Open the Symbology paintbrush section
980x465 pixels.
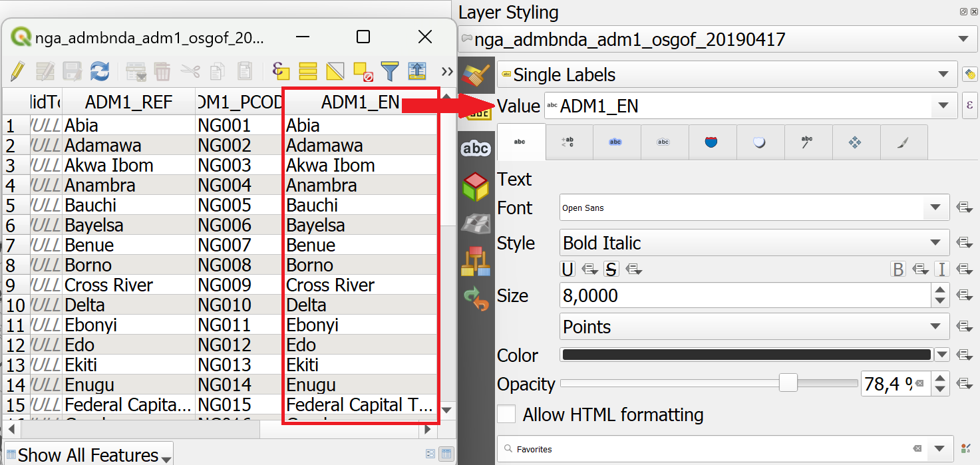(476, 75)
